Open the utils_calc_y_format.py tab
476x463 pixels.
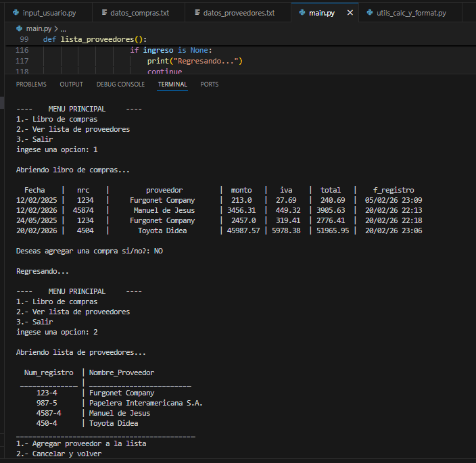[x=411, y=13]
